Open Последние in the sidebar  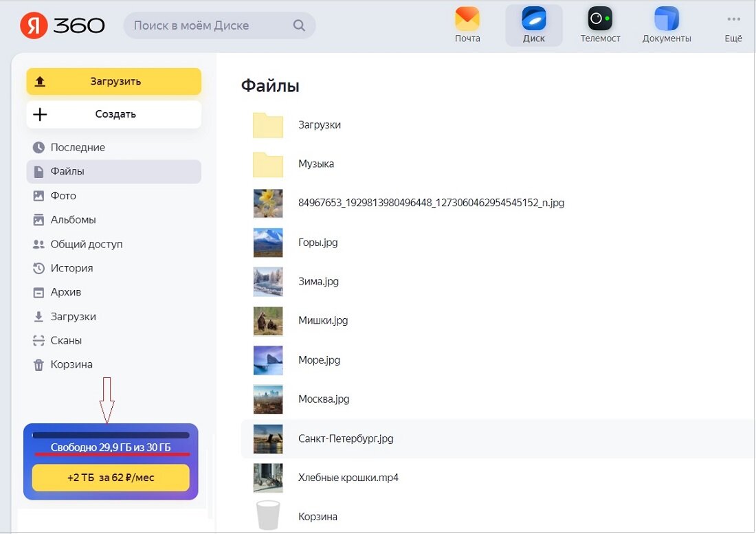coord(114,148)
